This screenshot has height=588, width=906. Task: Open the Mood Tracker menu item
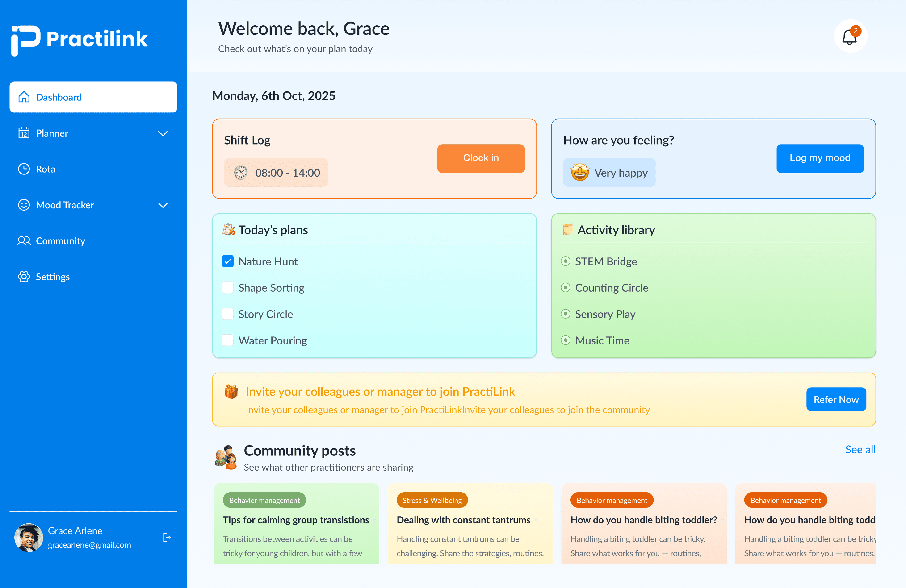[93, 205]
